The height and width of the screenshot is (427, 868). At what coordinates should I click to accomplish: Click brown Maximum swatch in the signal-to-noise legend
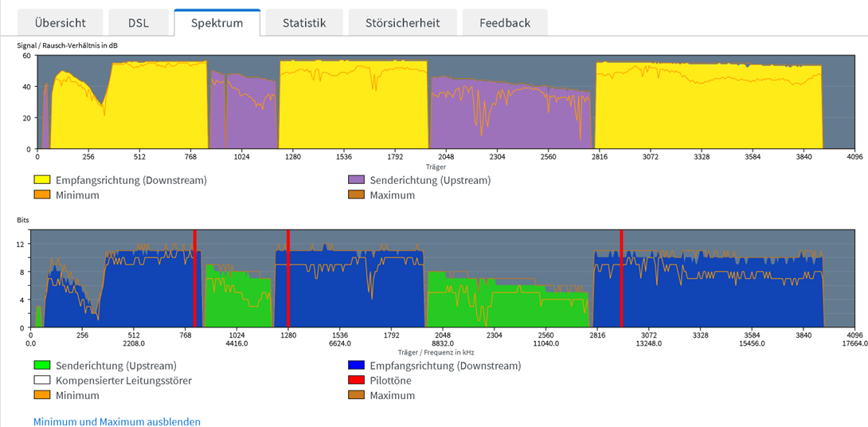(x=356, y=195)
